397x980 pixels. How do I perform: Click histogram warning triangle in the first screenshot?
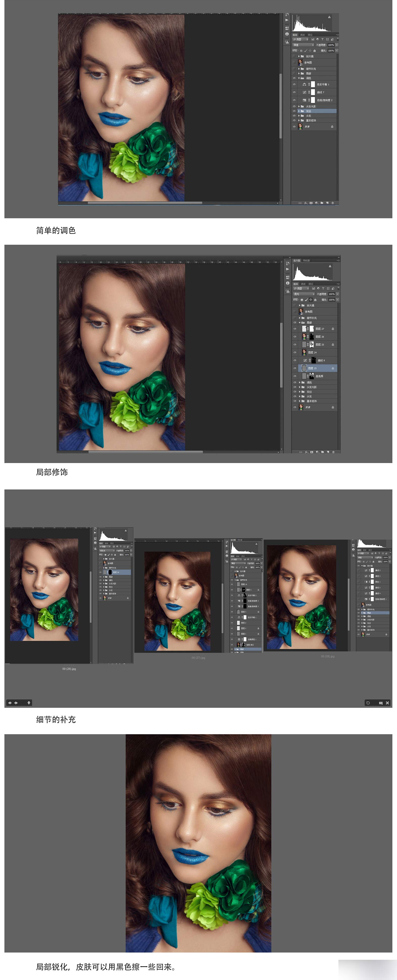[329, 17]
